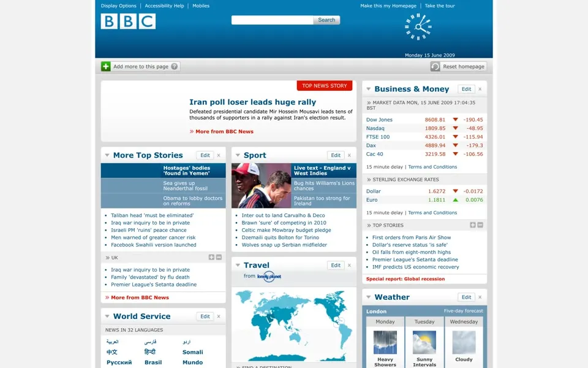Close the Travel module
Image resolution: width=588 pixels, height=368 pixels.
tap(349, 265)
